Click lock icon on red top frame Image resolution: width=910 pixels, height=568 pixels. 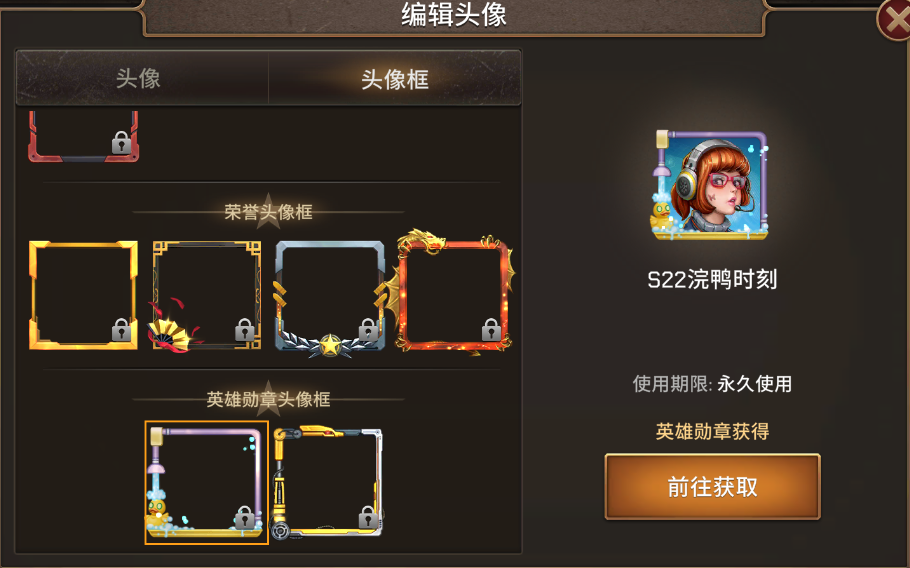coord(121,142)
